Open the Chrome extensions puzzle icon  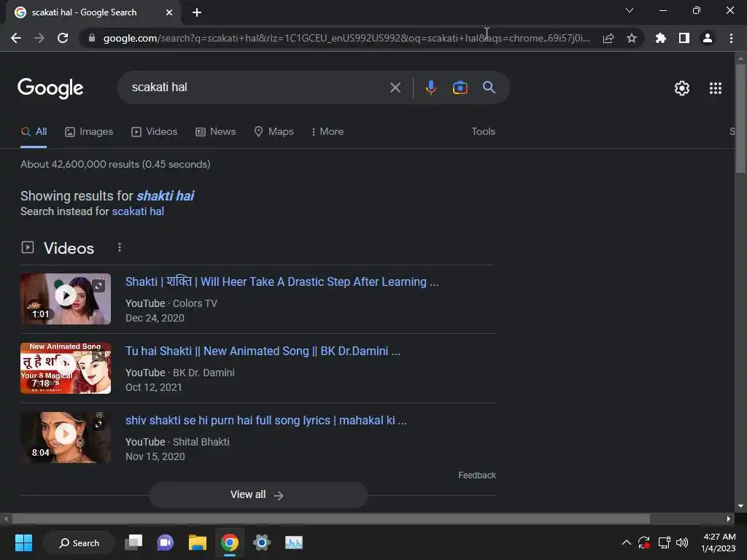point(660,38)
